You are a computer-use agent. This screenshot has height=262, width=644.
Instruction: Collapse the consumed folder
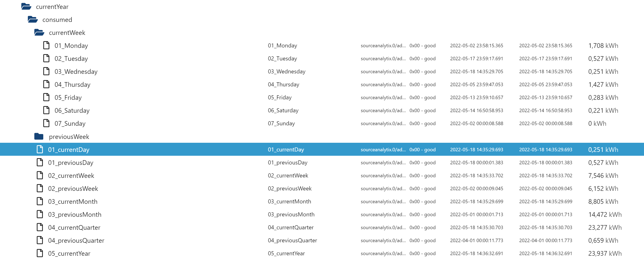point(33,19)
